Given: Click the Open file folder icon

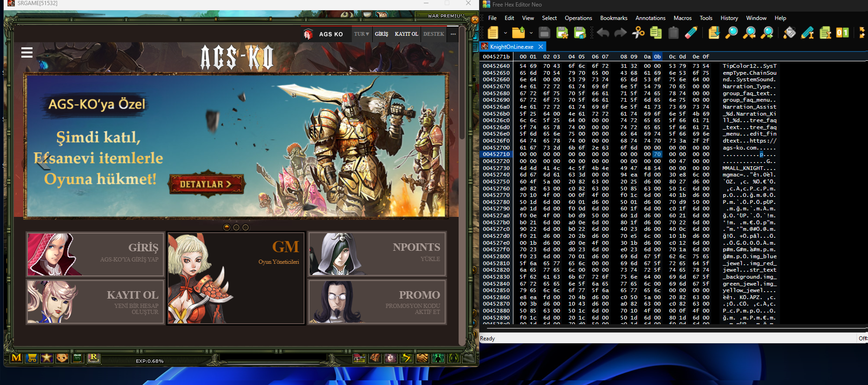Looking at the screenshot, I should click(x=518, y=33).
